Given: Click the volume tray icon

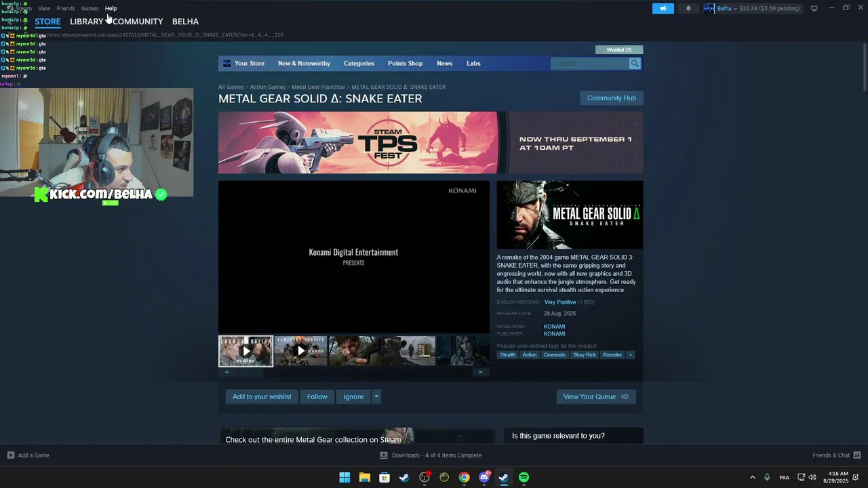Looking at the screenshot, I should pos(812,477).
